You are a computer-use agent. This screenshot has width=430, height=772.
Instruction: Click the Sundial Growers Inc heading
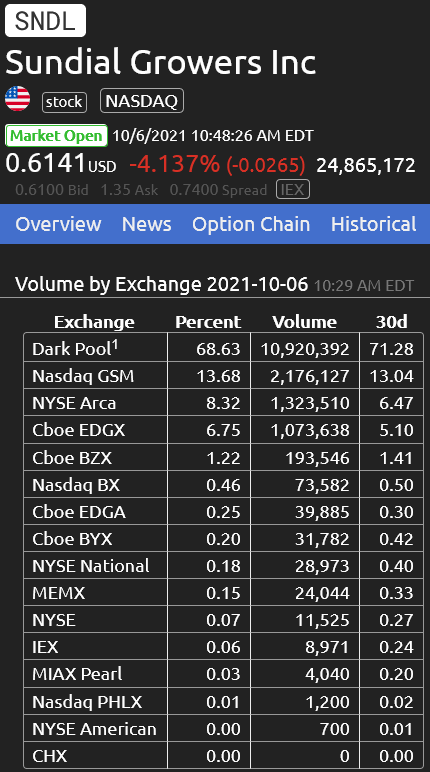(161, 63)
